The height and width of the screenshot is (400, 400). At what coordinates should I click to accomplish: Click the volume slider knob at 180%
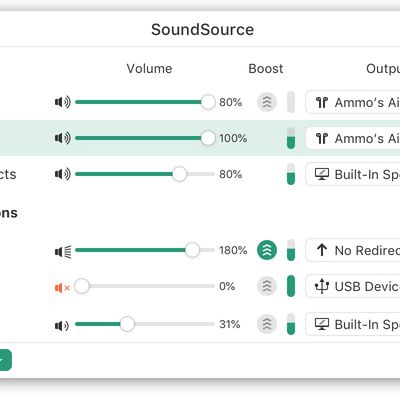click(192, 250)
